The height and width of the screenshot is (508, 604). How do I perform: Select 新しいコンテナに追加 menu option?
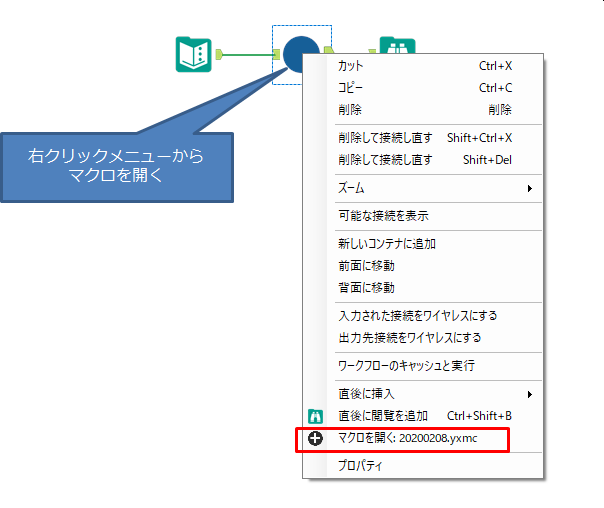coord(387,243)
